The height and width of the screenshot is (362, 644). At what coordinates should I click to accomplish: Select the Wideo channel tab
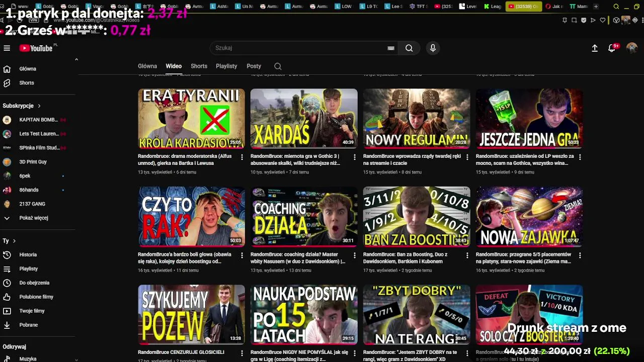pos(174,66)
